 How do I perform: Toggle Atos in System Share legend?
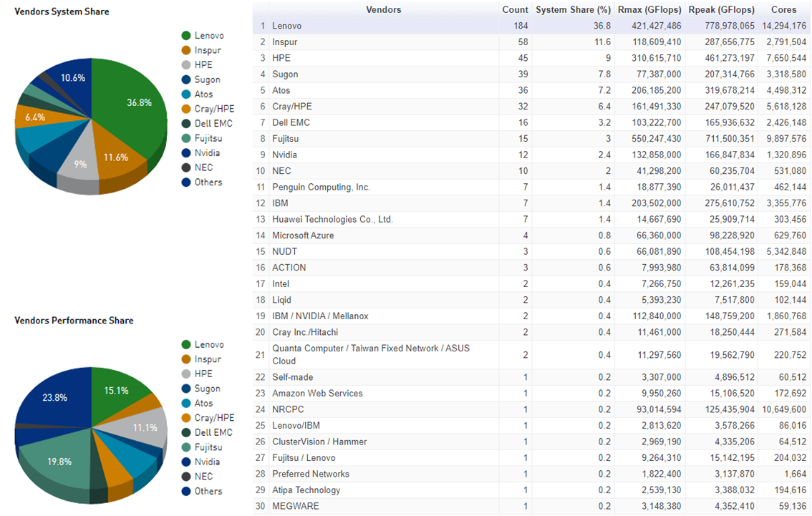(x=198, y=94)
